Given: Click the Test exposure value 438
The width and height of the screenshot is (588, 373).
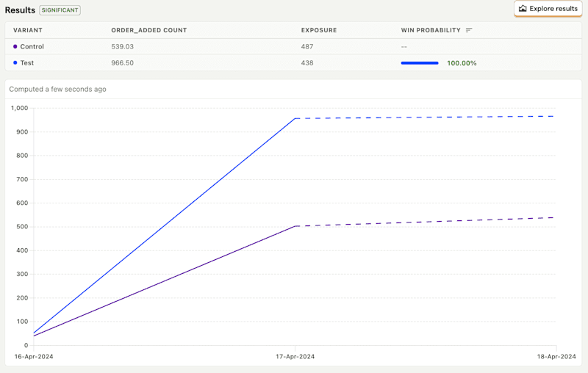Looking at the screenshot, I should click(307, 63).
